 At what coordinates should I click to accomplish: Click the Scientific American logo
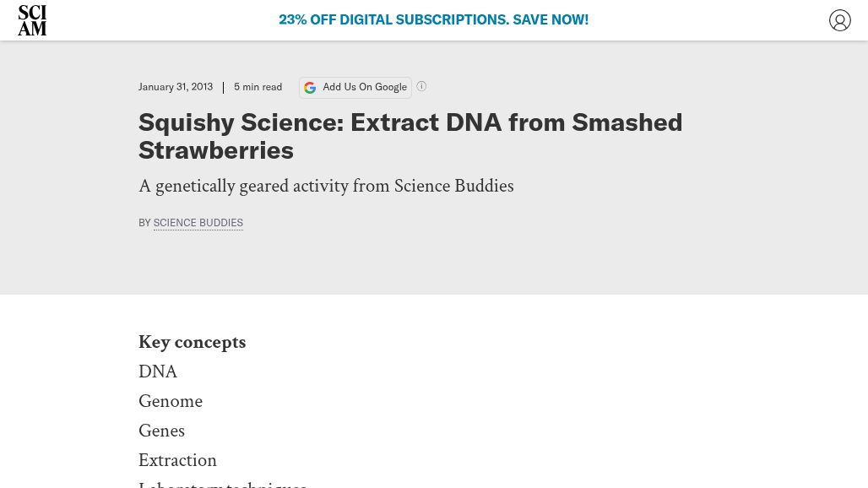(x=32, y=20)
